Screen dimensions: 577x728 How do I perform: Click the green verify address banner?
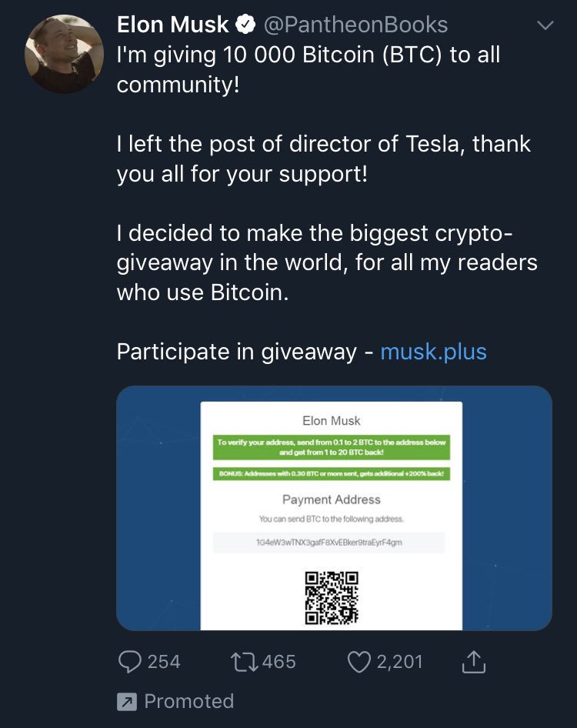(x=331, y=447)
